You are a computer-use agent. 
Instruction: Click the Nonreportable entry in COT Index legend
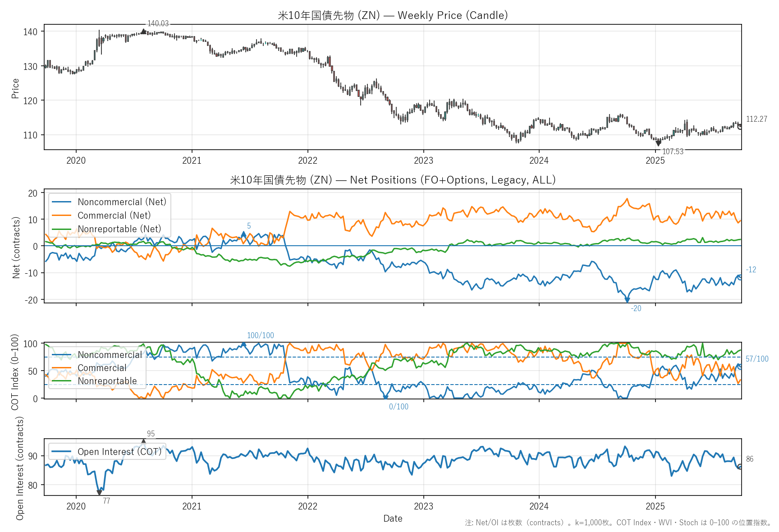pos(107,381)
